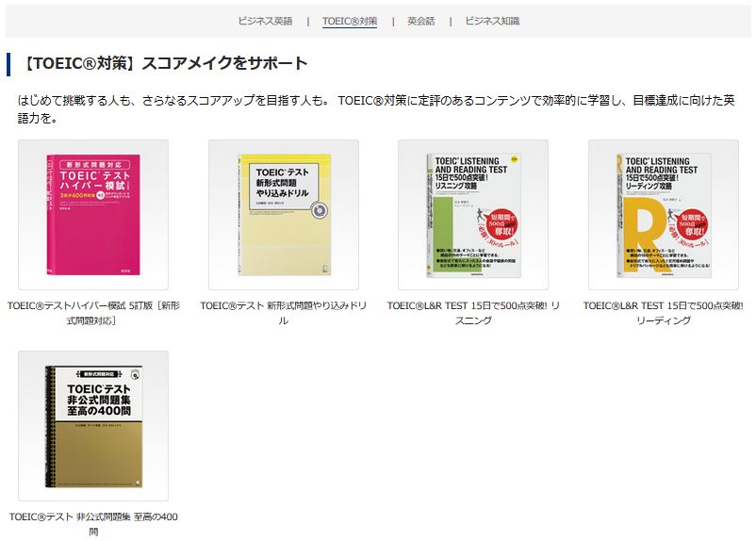Click the 15日で500点突破! リーディング title link
Screen dimensions: 756x541
pos(664,313)
